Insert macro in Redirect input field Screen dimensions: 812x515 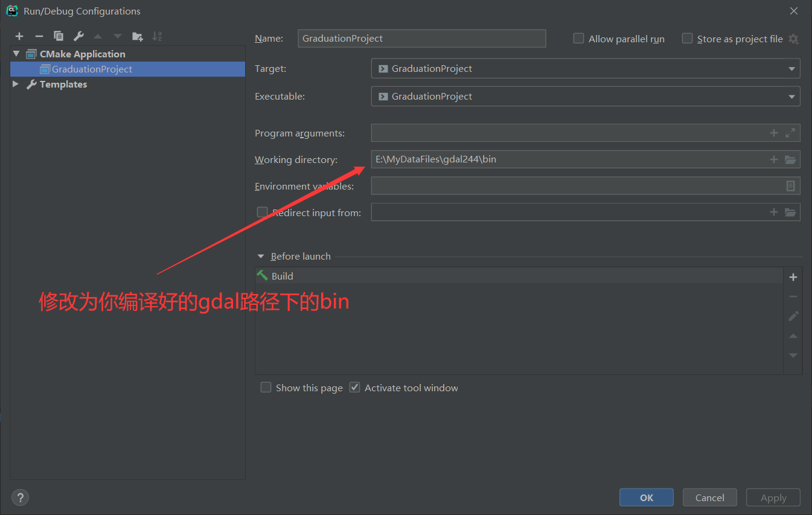(x=773, y=212)
